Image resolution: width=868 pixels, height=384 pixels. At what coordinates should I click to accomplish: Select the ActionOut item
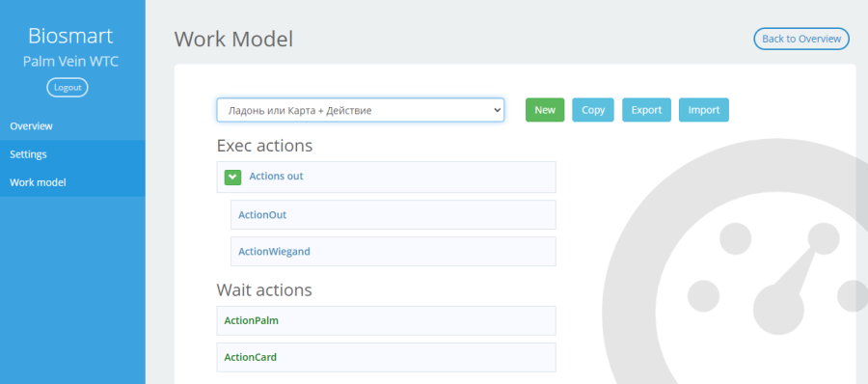click(393, 215)
